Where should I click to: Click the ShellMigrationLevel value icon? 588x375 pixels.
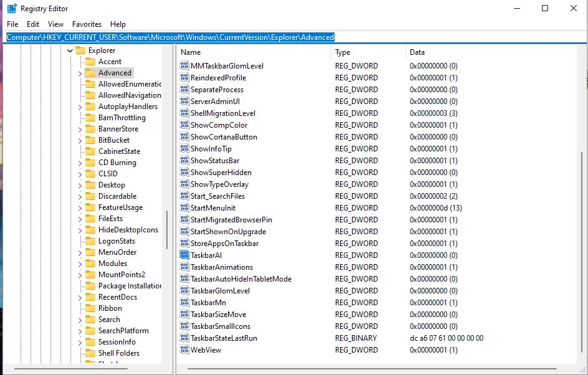(184, 113)
